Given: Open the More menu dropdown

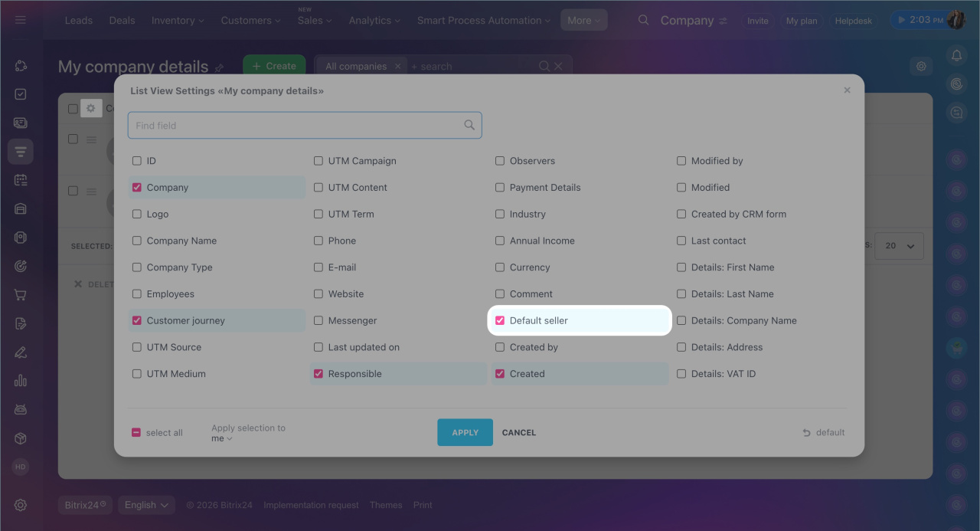Looking at the screenshot, I should pos(583,21).
